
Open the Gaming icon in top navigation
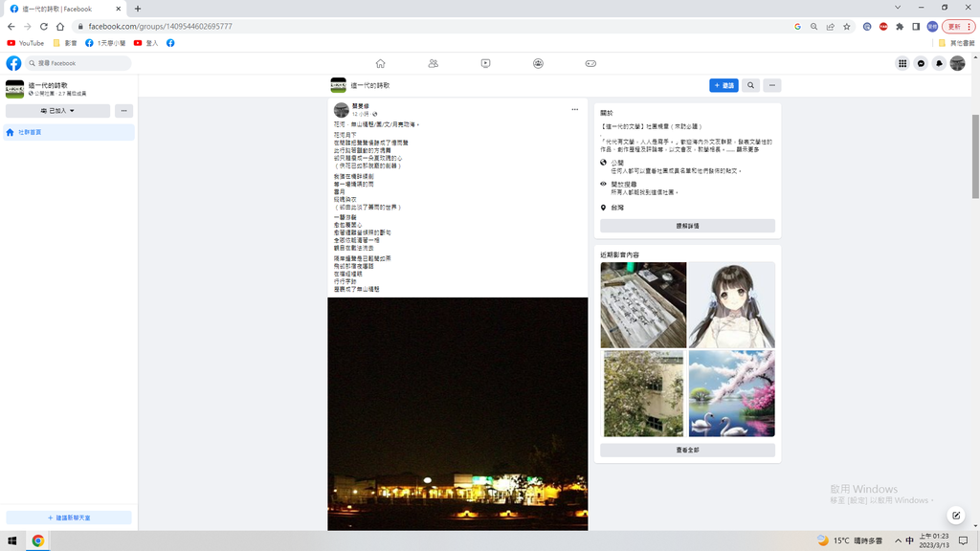click(590, 63)
